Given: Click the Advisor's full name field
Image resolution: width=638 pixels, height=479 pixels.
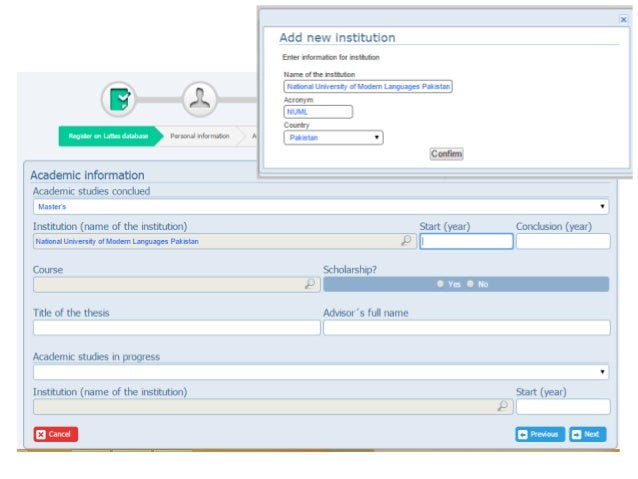Looking at the screenshot, I should [467, 328].
